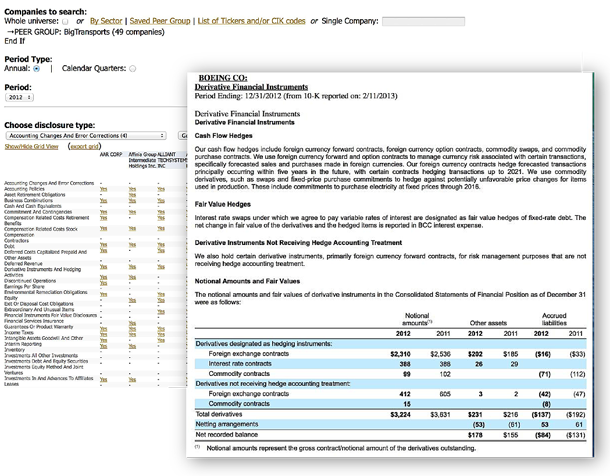Click the export grid link
This screenshot has height=476, width=610.
pyautogui.click(x=82, y=146)
